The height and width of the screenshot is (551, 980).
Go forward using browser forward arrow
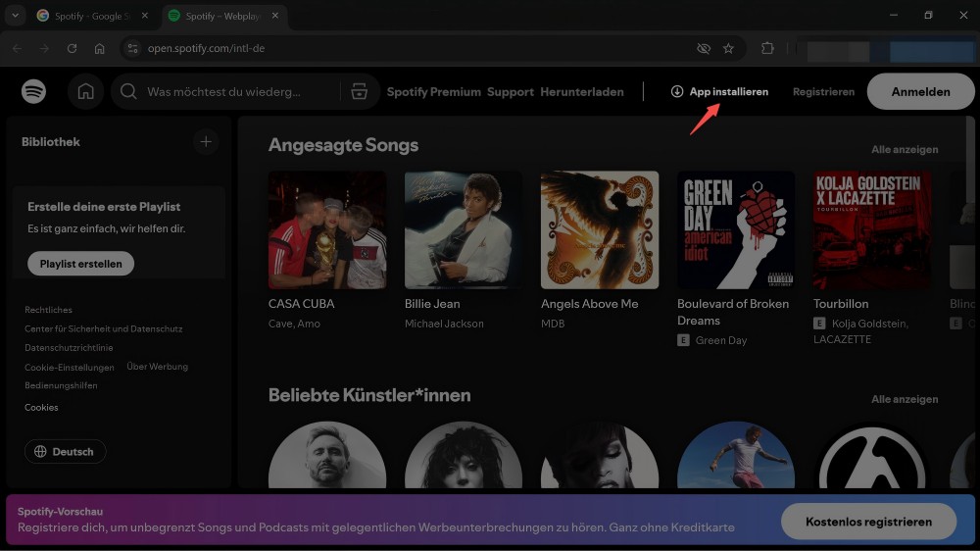[44, 48]
